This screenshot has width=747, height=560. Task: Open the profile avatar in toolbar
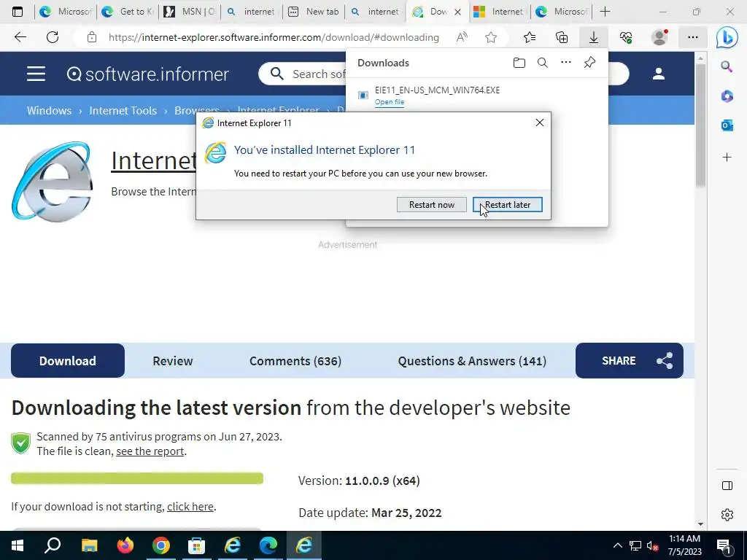(659, 37)
